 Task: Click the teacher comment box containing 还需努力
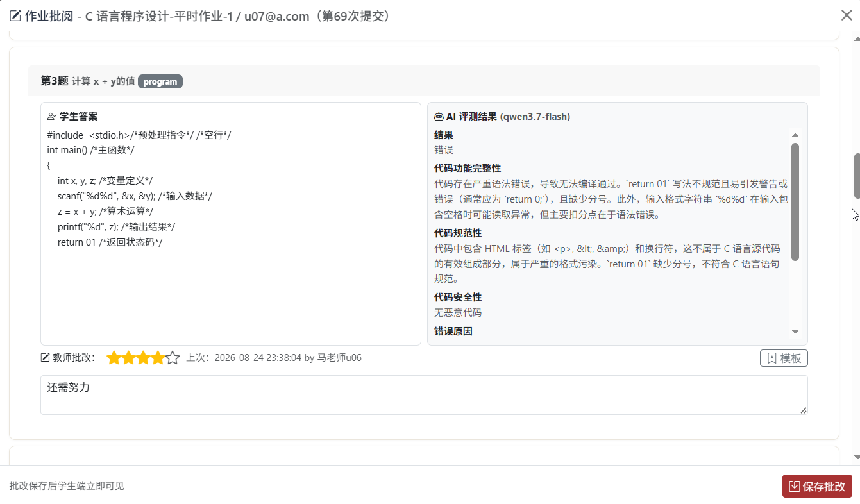click(x=424, y=395)
